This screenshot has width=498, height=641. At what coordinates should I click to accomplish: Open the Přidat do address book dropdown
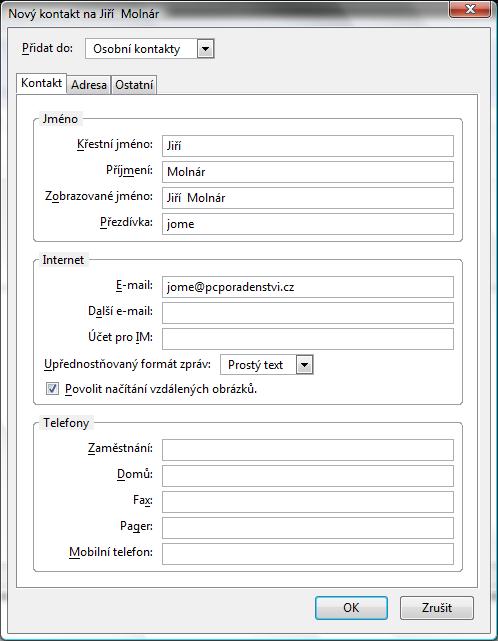point(150,49)
